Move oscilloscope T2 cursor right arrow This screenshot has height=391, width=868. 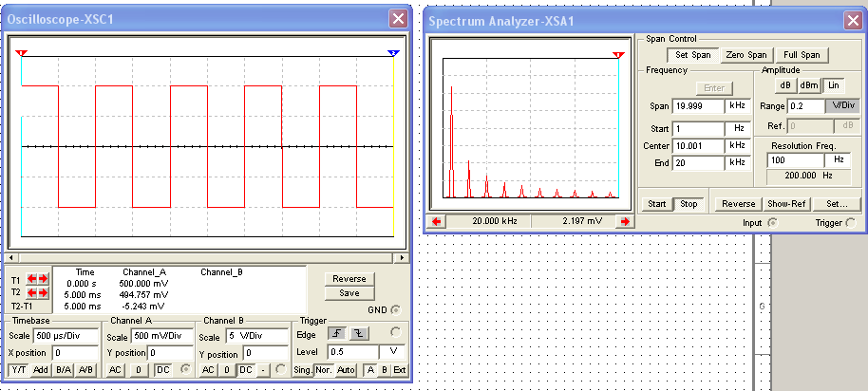tap(43, 292)
